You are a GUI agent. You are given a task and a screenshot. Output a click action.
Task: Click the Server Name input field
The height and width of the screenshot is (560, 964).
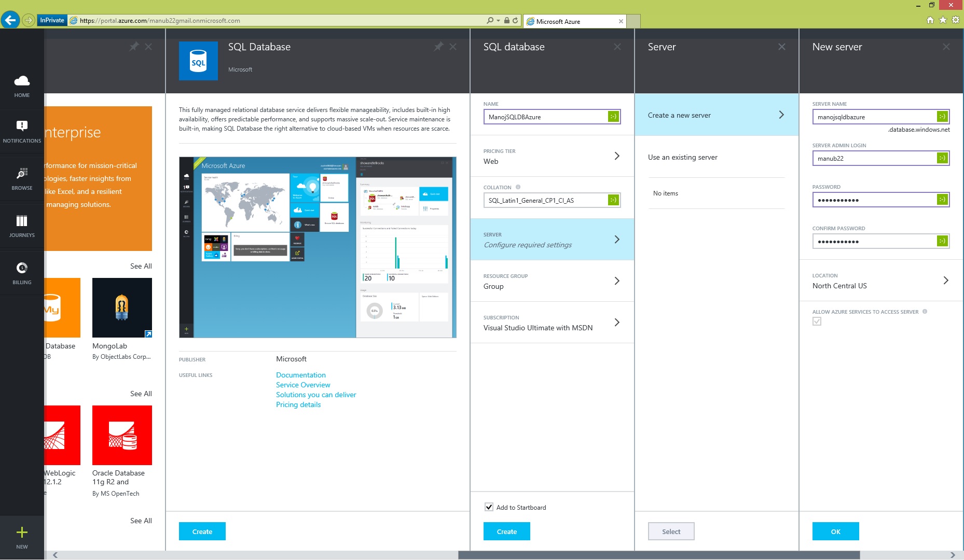coord(875,117)
